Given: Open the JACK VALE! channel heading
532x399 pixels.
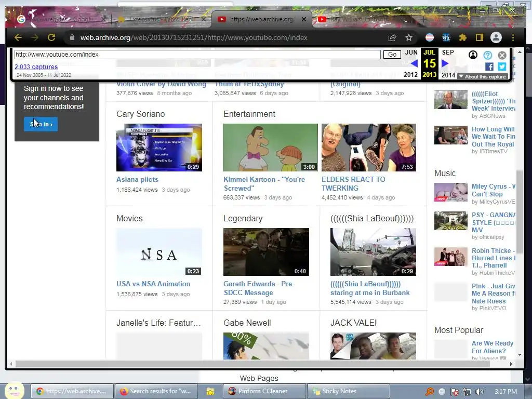Looking at the screenshot, I should (353, 323).
